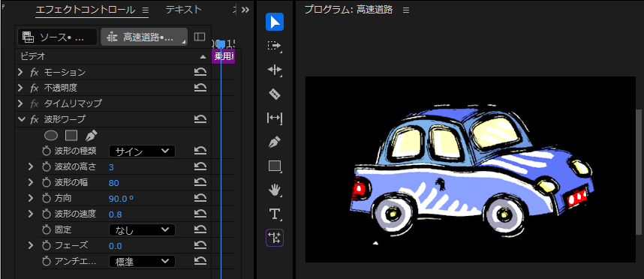Viewport: 644px width, 279px height.
Task: Select the Hand tool
Action: [275, 190]
